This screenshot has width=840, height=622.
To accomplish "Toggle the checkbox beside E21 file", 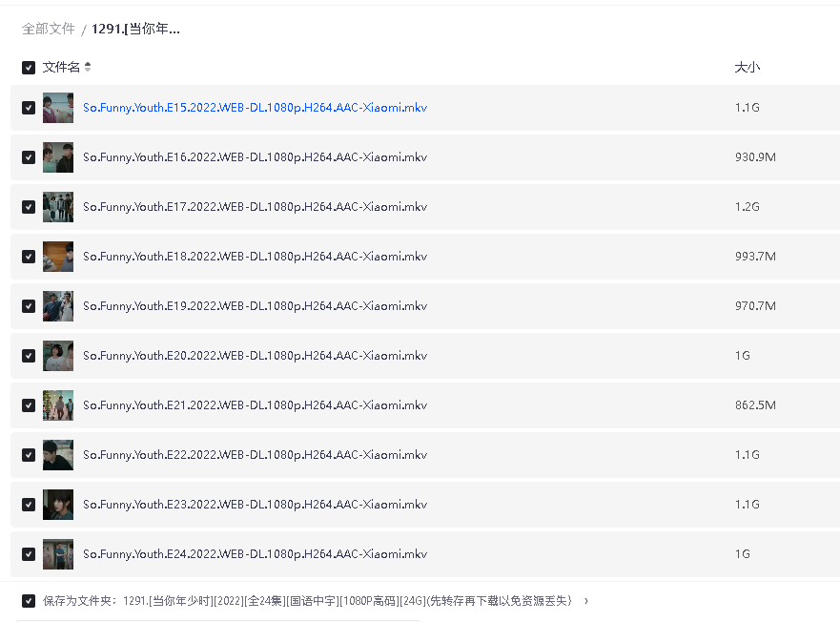I will point(28,404).
